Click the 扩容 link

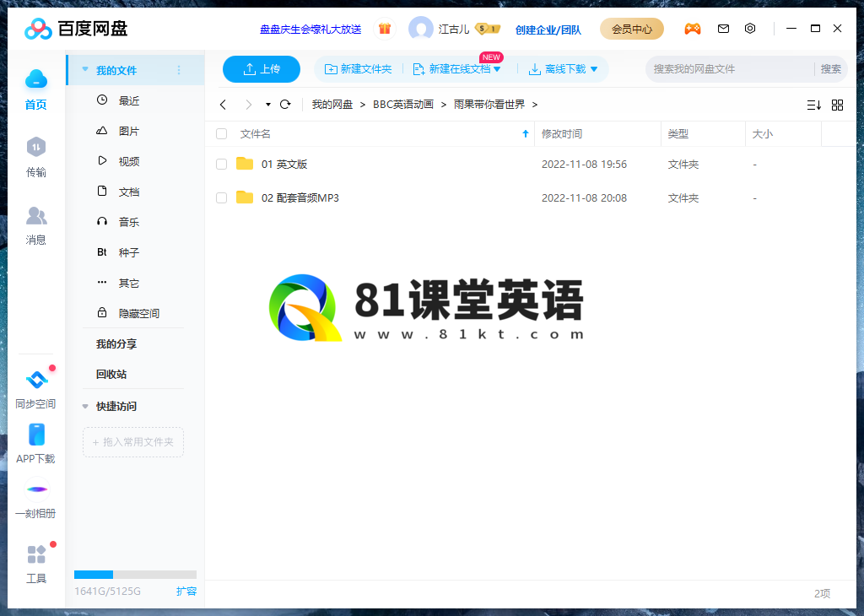186,592
